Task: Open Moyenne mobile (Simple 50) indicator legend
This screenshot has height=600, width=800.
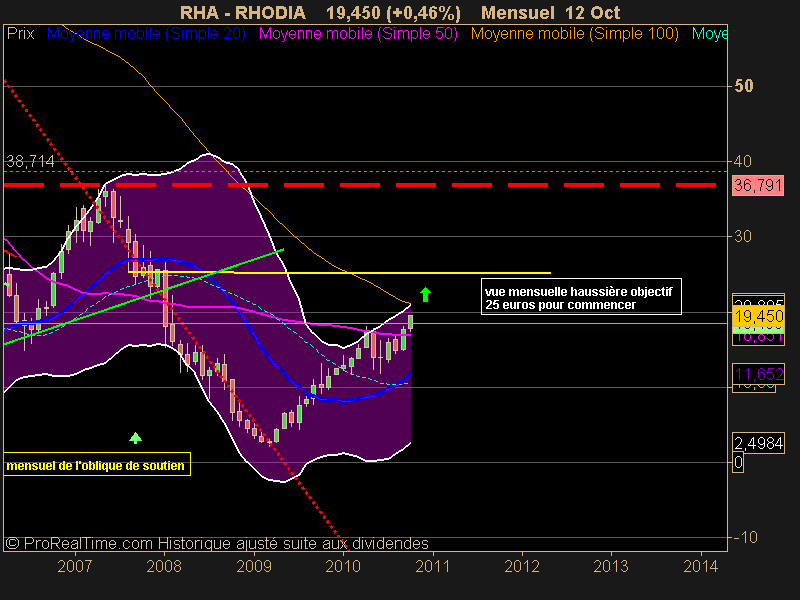Action: tap(358, 34)
